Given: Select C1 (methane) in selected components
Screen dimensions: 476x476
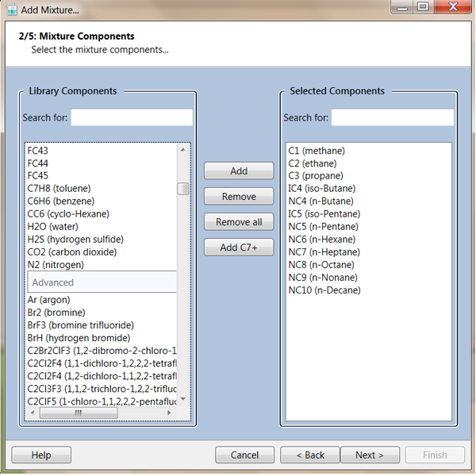Looking at the screenshot, I should pos(317,151).
